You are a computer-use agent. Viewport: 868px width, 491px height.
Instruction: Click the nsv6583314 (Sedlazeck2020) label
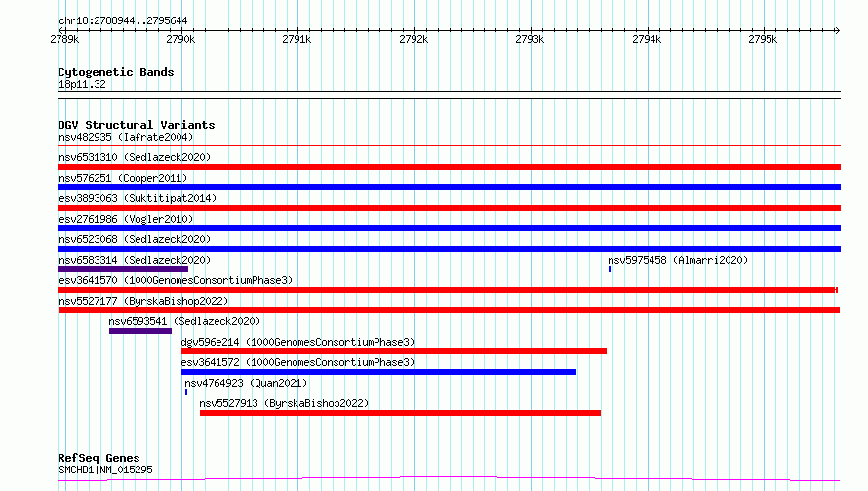[x=135, y=260]
